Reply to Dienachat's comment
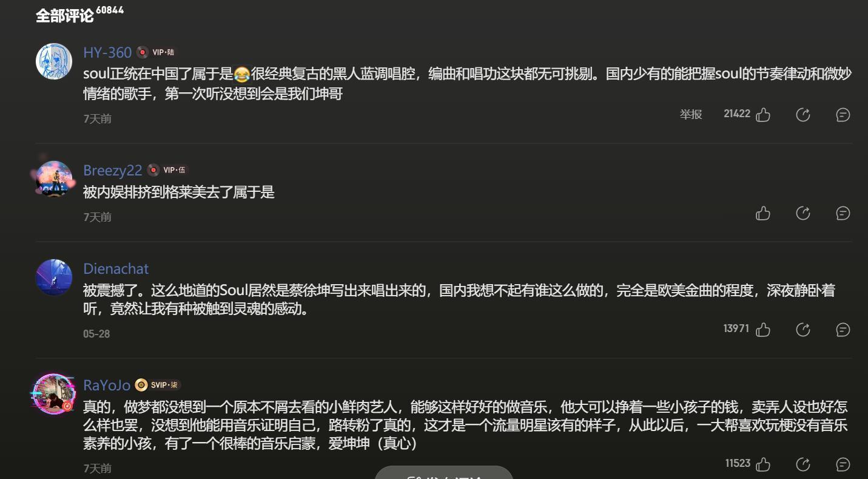The width and height of the screenshot is (868, 479). click(843, 330)
